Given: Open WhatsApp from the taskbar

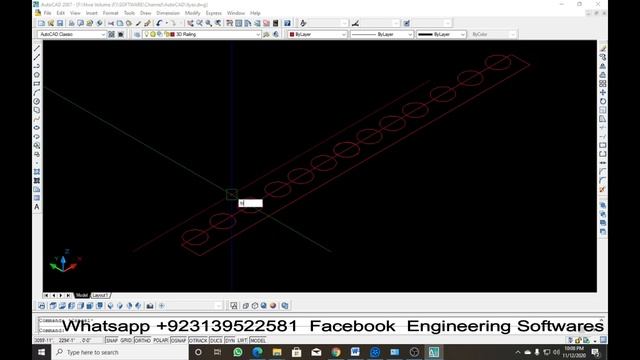Looking at the screenshot, I should 238,352.
